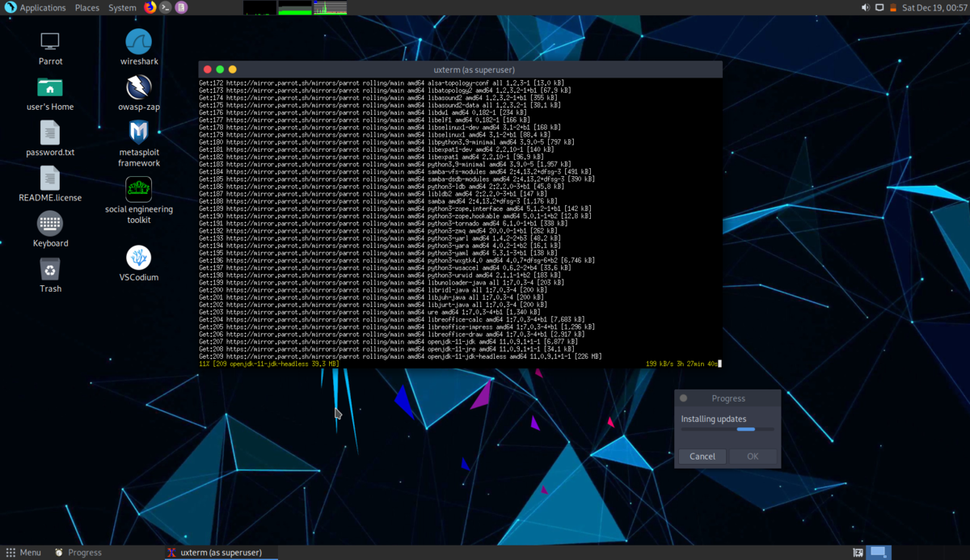This screenshot has width=970, height=560.
Task: Click the clock showing Sat Dec 19
Action: [934, 7]
